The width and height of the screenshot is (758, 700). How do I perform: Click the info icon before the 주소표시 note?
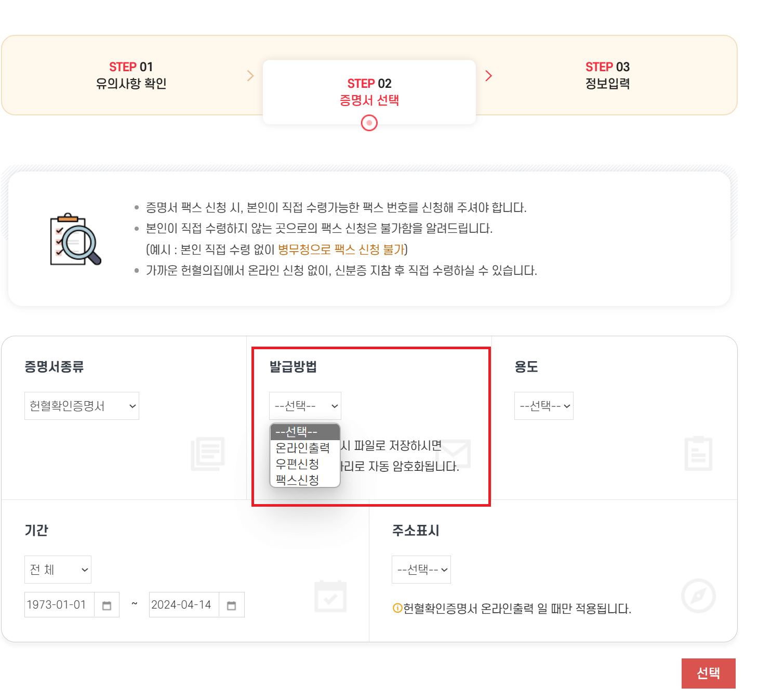pos(397,607)
